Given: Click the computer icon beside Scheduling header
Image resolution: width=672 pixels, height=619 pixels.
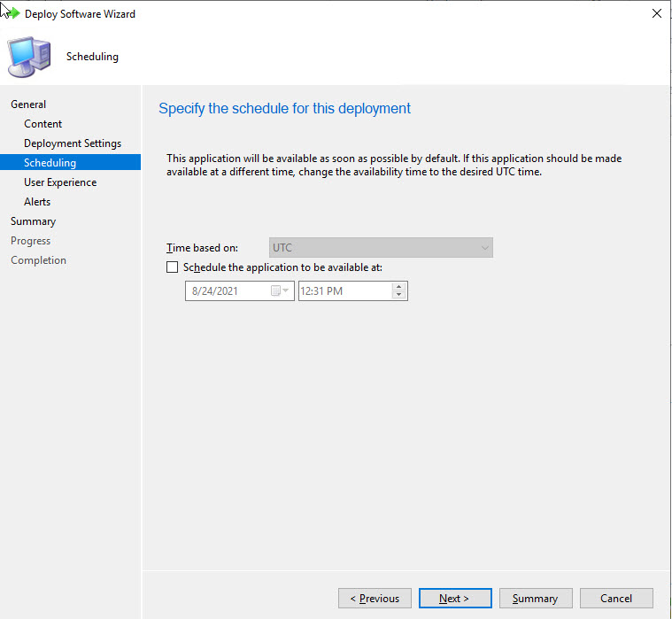Looking at the screenshot, I should 27,57.
